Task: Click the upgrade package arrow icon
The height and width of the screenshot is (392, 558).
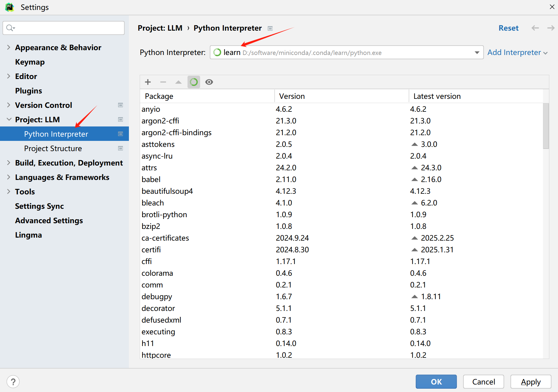Action: (178, 82)
